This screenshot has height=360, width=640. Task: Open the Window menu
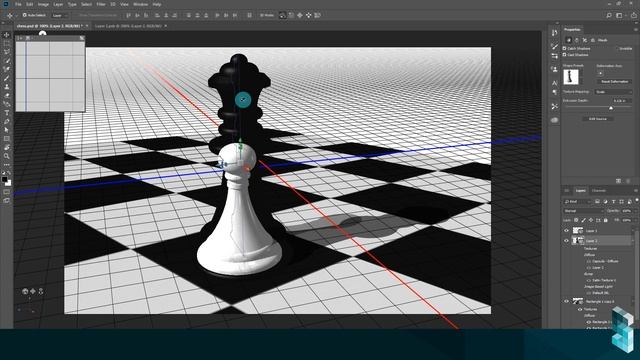pos(140,4)
